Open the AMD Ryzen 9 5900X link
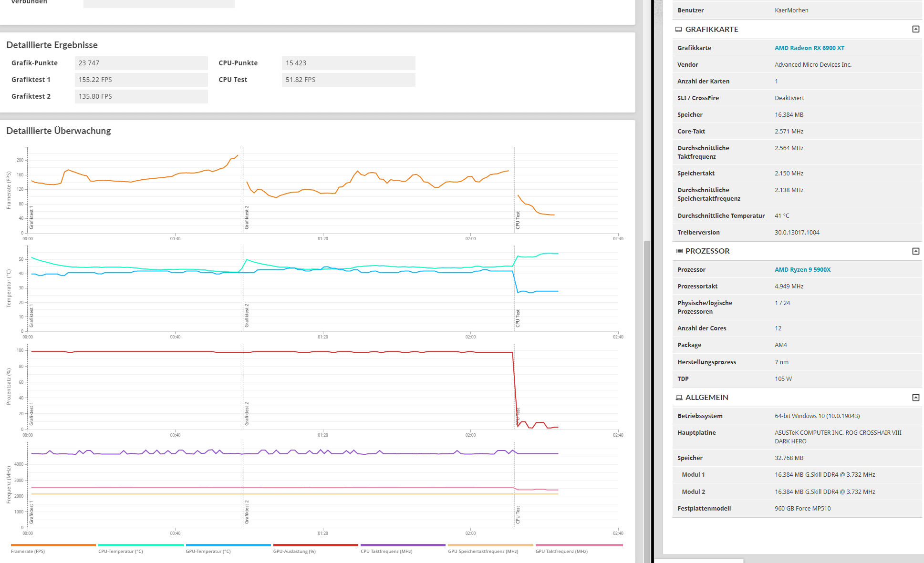Image resolution: width=924 pixels, height=563 pixels. [x=802, y=270]
